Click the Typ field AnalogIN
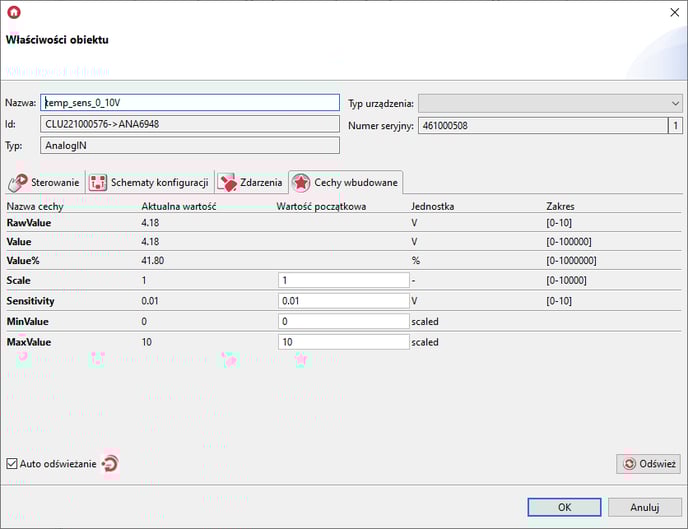 pos(190,145)
